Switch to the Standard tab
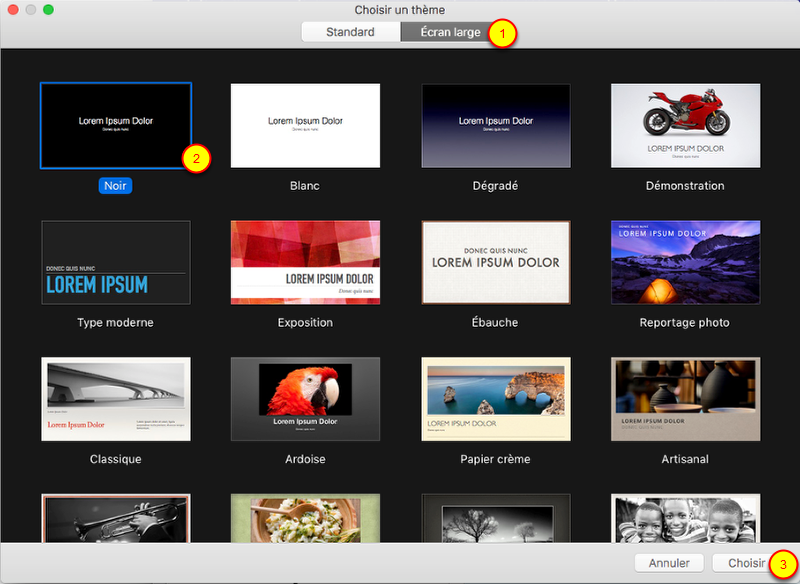 (x=350, y=32)
